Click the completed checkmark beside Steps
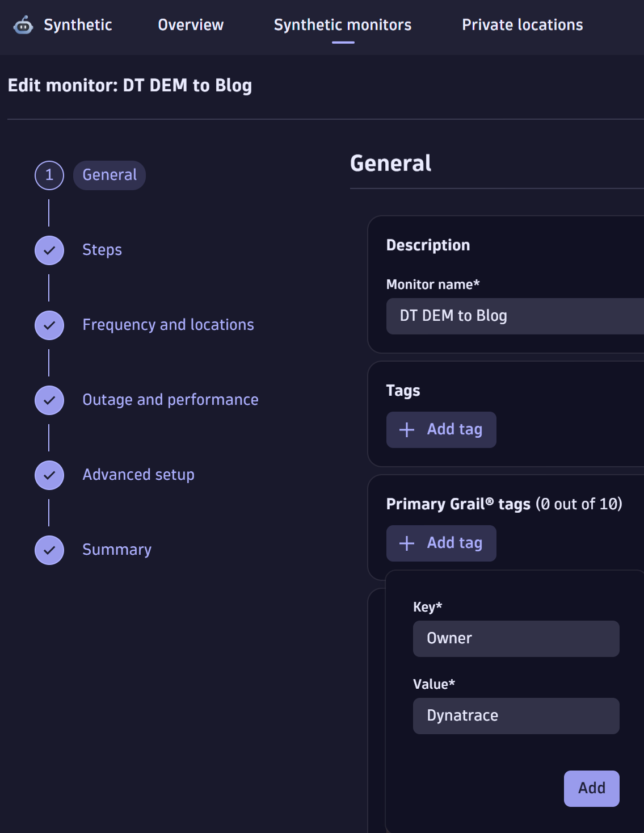644x833 pixels. [x=49, y=250]
